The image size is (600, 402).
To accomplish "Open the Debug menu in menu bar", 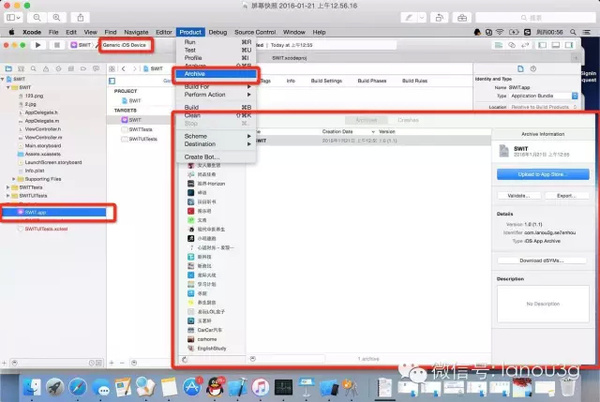I will [218, 32].
